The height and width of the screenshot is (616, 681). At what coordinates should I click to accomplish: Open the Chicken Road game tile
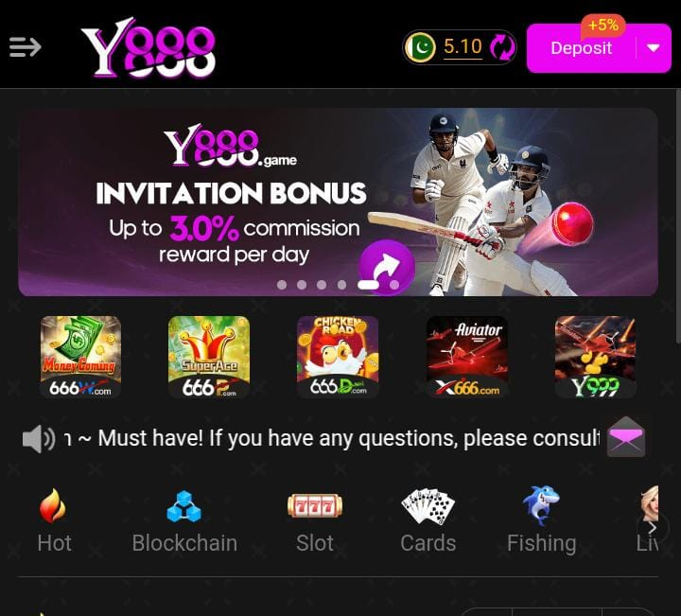click(338, 357)
